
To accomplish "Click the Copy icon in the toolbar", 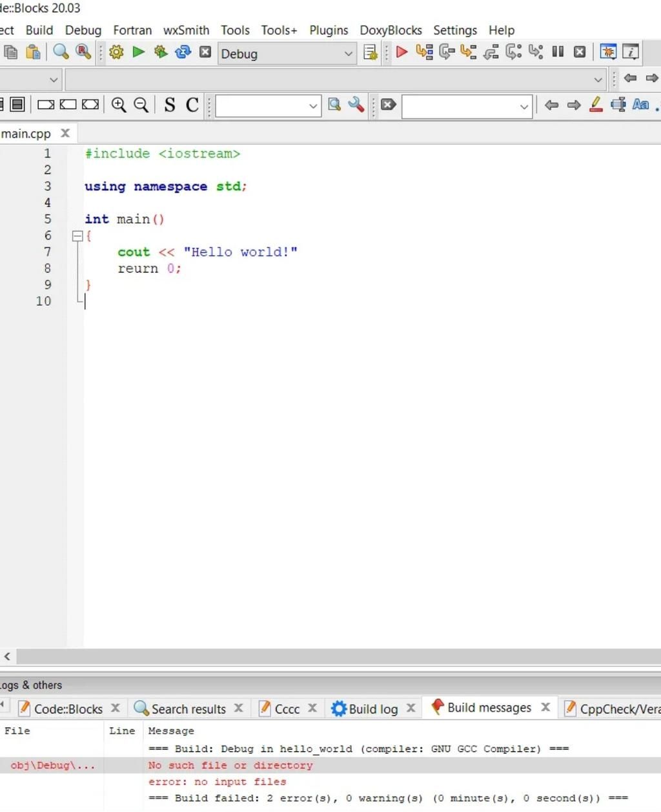I will pyautogui.click(x=11, y=52).
